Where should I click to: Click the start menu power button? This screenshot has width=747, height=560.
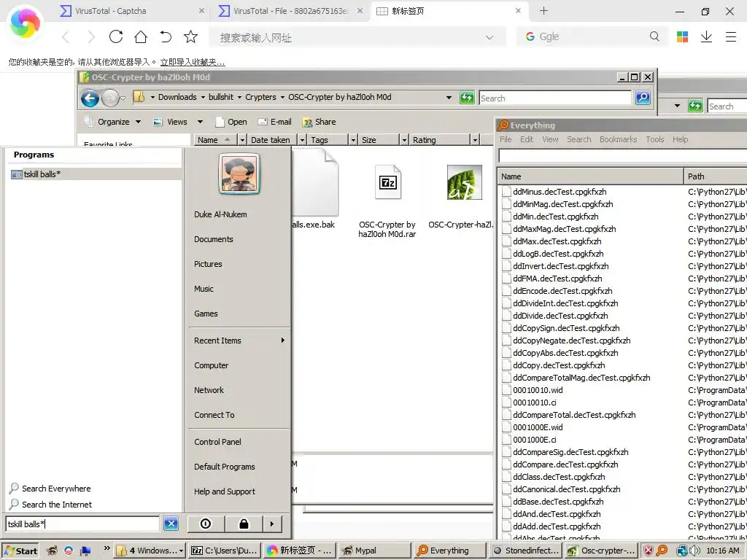pyautogui.click(x=206, y=524)
